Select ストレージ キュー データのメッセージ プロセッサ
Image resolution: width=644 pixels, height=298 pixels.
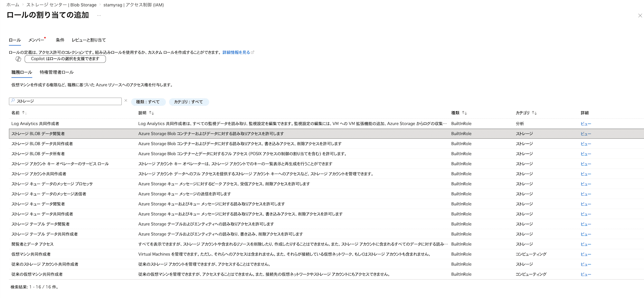coord(52,184)
